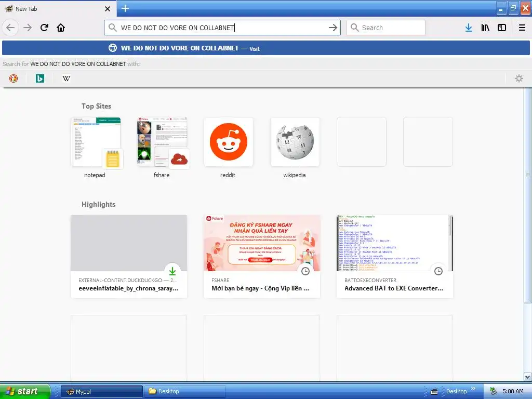Image resolution: width=532 pixels, height=399 pixels.
Task: Click inside the address bar field
Action: 222,28
